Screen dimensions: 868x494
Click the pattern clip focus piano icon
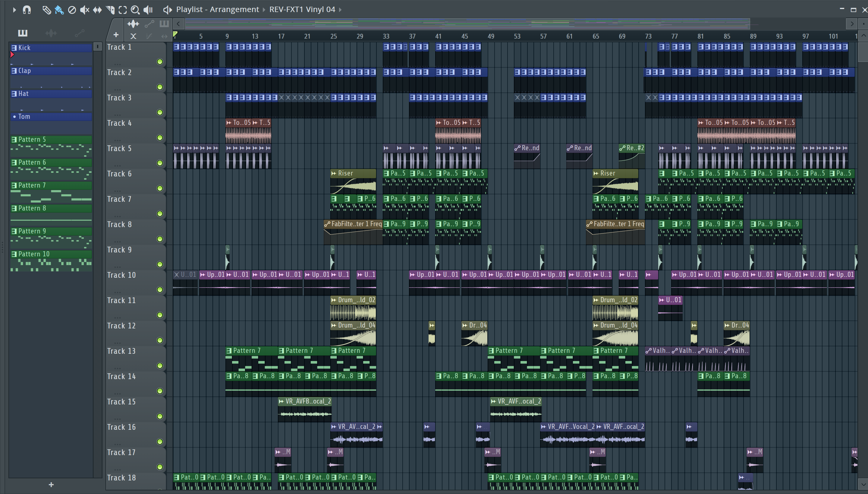164,24
